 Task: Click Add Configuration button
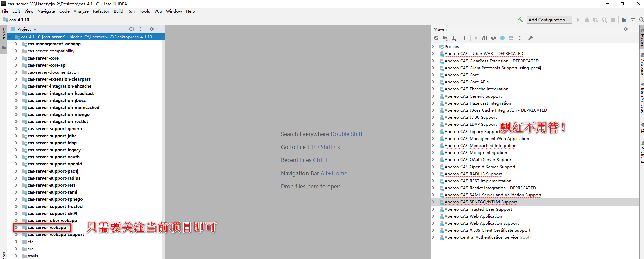click(549, 20)
